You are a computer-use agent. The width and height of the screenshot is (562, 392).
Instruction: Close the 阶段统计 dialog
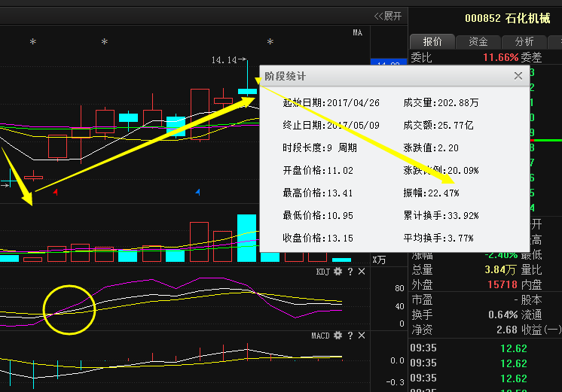[518, 76]
